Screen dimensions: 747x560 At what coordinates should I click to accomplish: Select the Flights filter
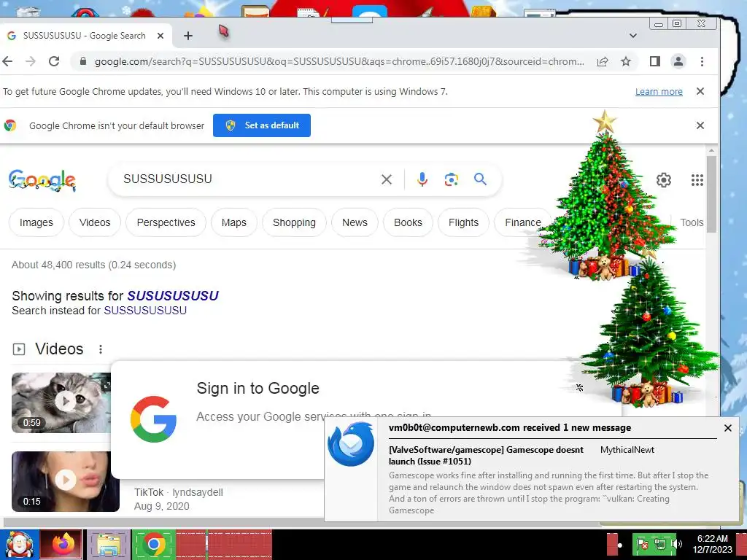click(x=463, y=222)
